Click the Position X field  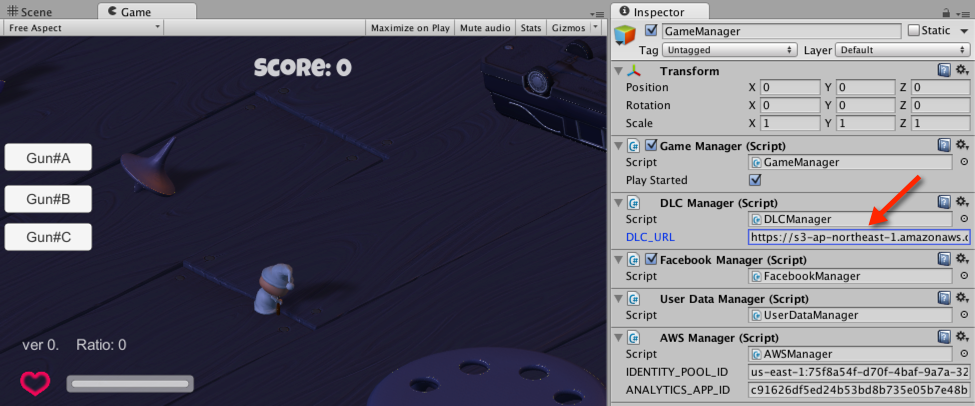(790, 87)
